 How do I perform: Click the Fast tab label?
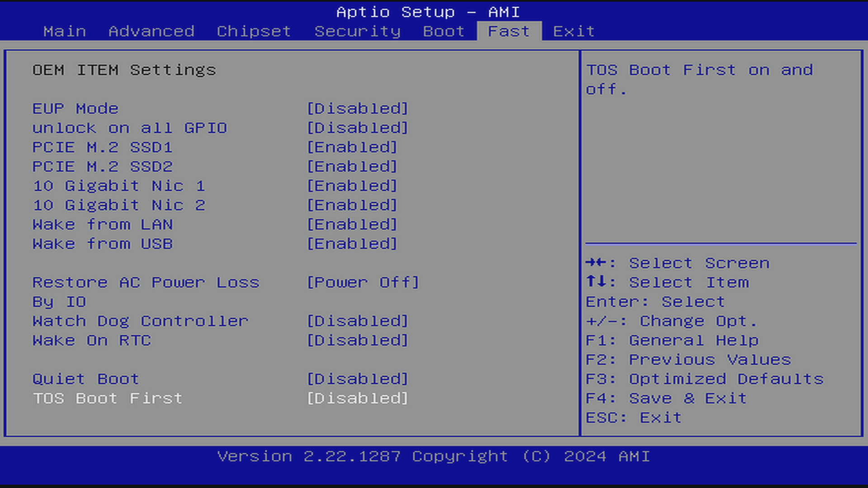point(509,31)
